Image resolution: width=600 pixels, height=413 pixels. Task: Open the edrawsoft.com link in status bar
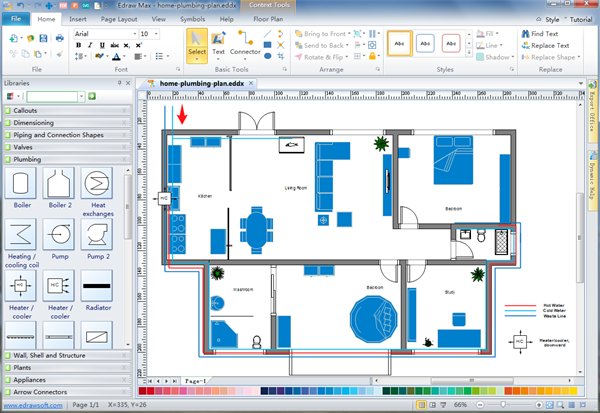coord(24,406)
